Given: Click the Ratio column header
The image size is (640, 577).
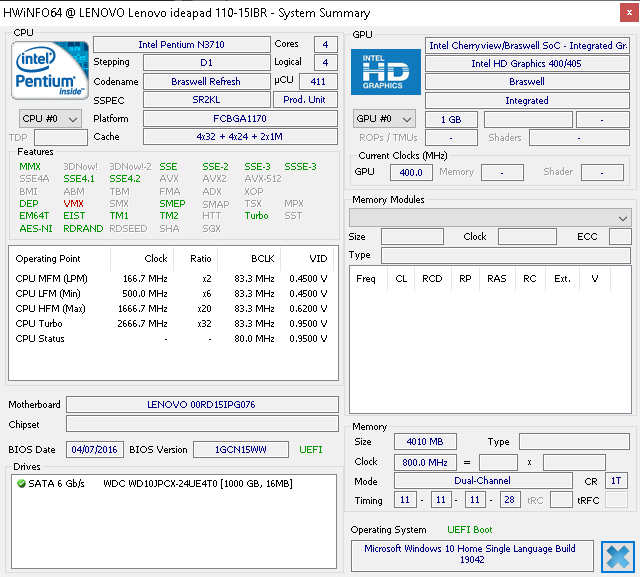Looking at the screenshot, I should pos(196,259).
